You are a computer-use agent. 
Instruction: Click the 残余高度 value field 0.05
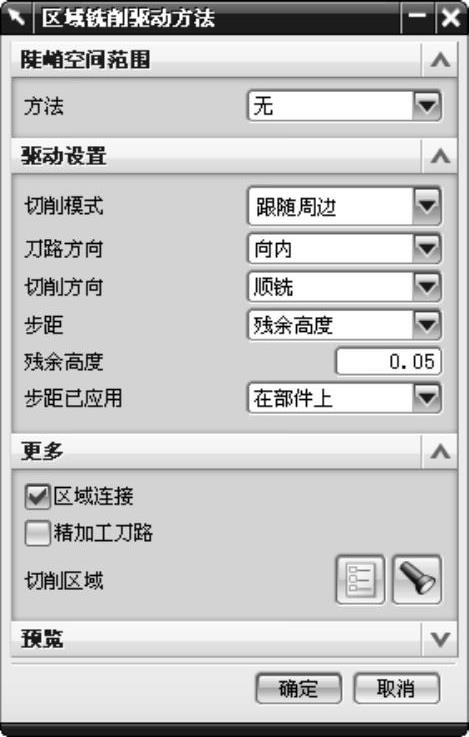click(389, 361)
